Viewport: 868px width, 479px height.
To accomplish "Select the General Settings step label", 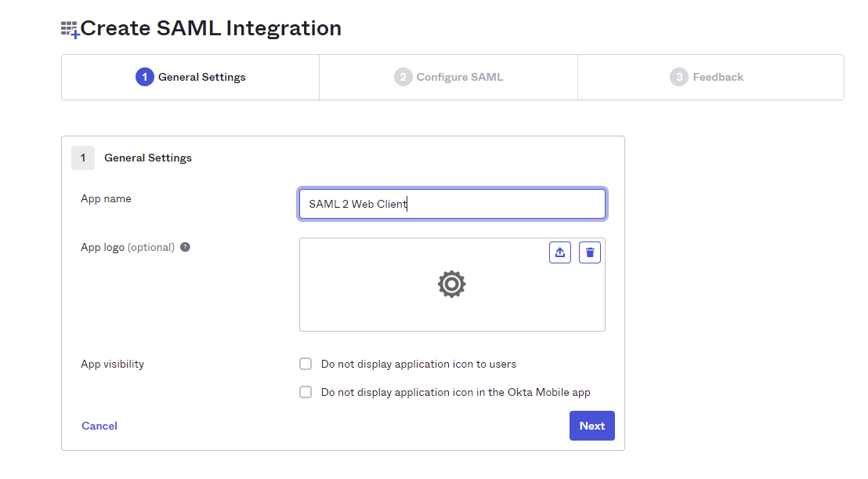I will point(202,77).
